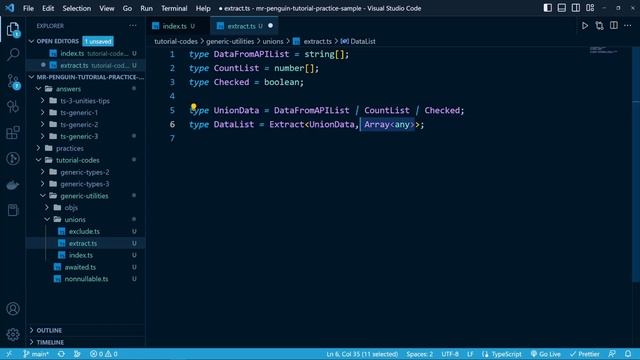This screenshot has width=640, height=360.
Task: Open the Explorer view in activity bar
Action: click(13, 29)
